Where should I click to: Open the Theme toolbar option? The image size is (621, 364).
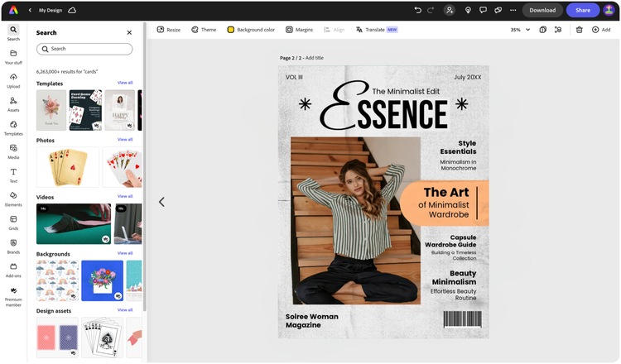(204, 30)
